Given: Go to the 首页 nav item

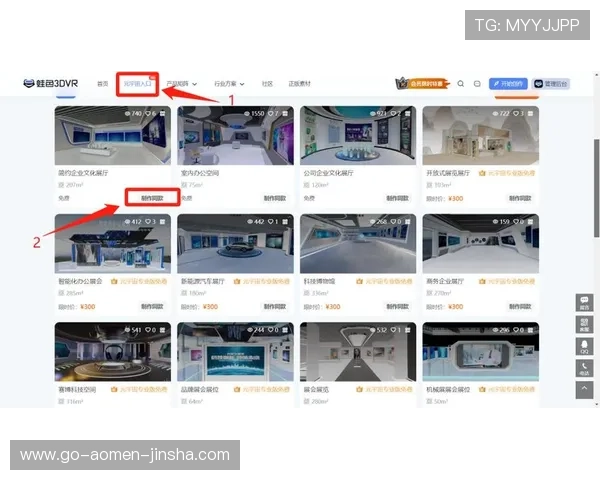Looking at the screenshot, I should tap(103, 83).
